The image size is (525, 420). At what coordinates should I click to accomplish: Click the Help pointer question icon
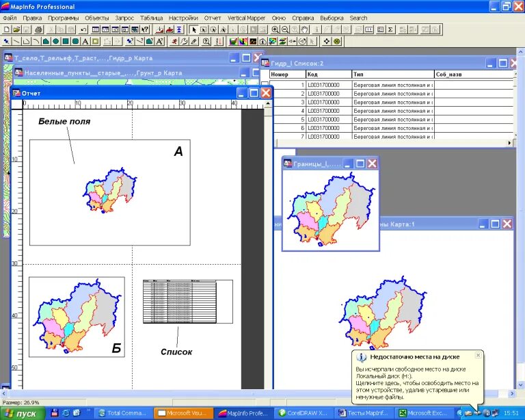pos(145,29)
